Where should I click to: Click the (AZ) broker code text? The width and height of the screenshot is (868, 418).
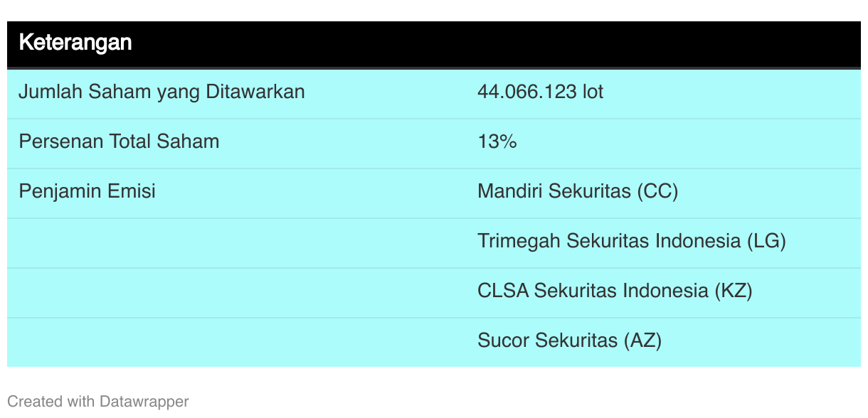point(642,341)
